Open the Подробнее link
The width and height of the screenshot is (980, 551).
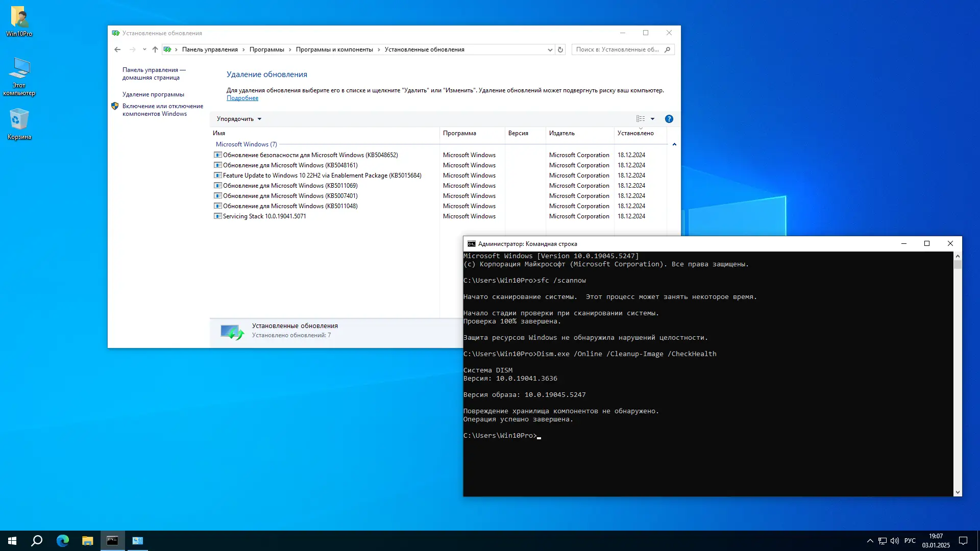pos(242,98)
